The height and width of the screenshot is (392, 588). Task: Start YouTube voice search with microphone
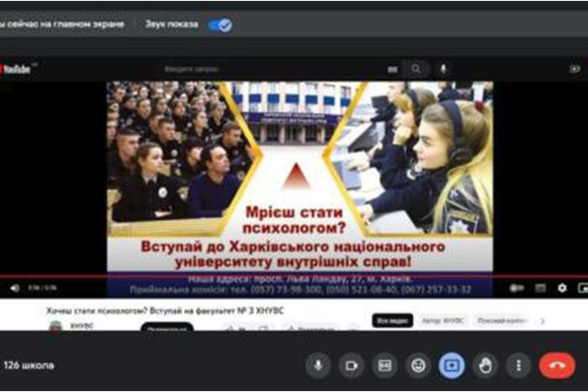(x=443, y=69)
